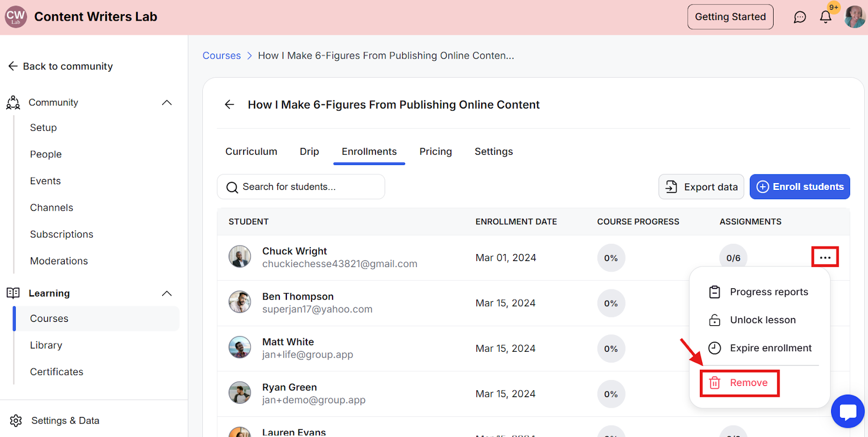Collapse the Community section chevron

(167, 103)
